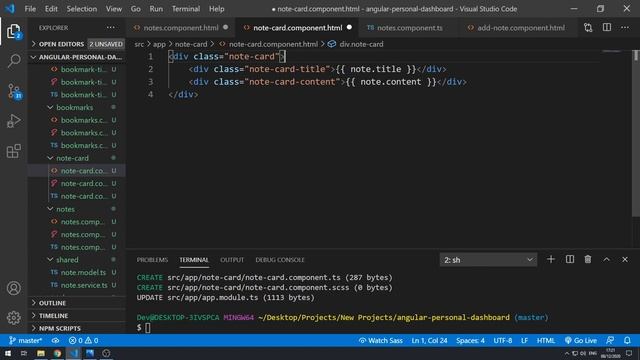Expand the Timeline section
This screenshot has height=360, width=640.
pos(77,316)
